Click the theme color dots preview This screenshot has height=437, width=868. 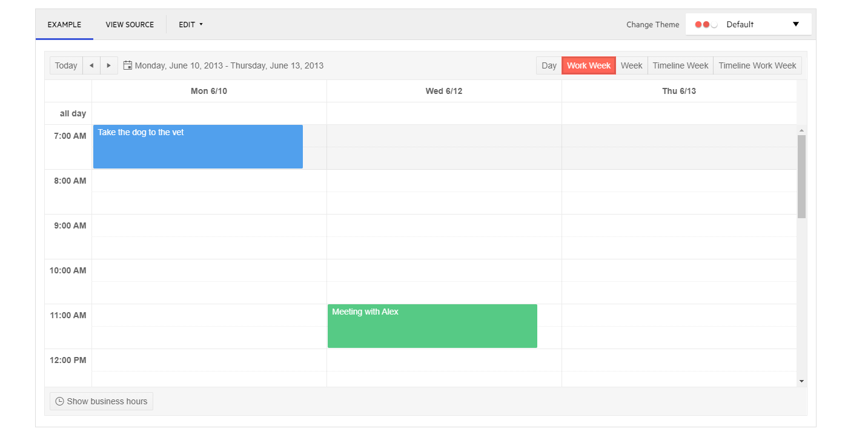pyautogui.click(x=706, y=25)
